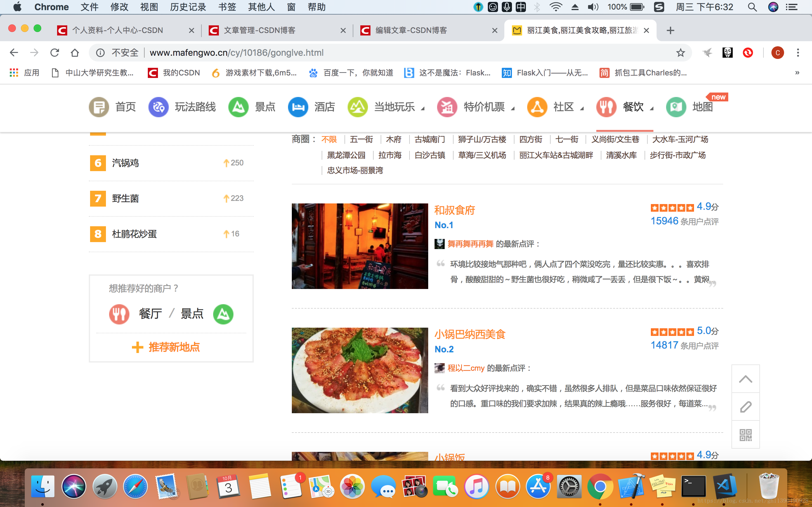Click the 小锅巴纳西美食 dish photo thumbnail
812x507 pixels.
point(360,370)
